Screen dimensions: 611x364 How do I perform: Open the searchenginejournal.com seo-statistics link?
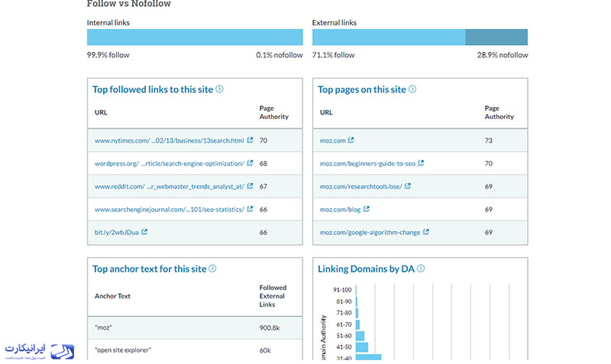[x=169, y=209]
